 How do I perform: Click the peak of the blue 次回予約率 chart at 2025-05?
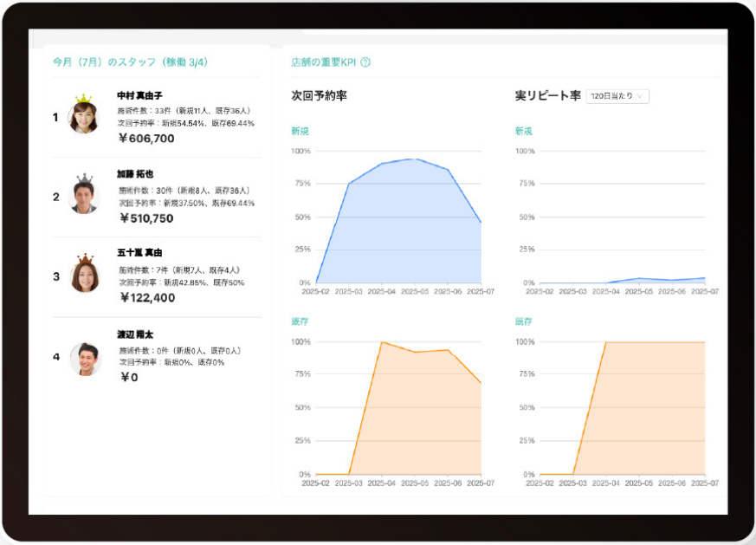click(415, 159)
